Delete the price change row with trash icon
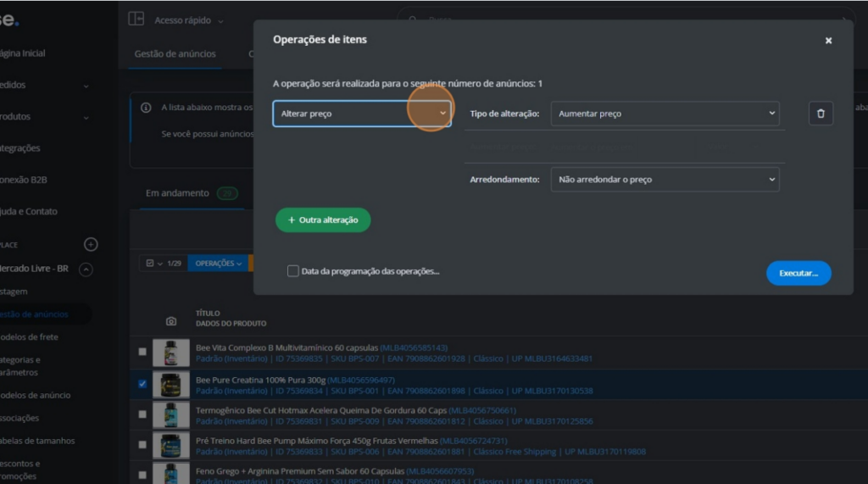 [820, 114]
